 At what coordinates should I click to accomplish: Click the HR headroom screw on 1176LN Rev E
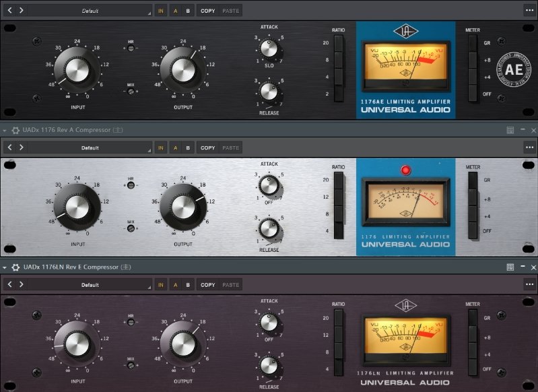tap(131, 323)
